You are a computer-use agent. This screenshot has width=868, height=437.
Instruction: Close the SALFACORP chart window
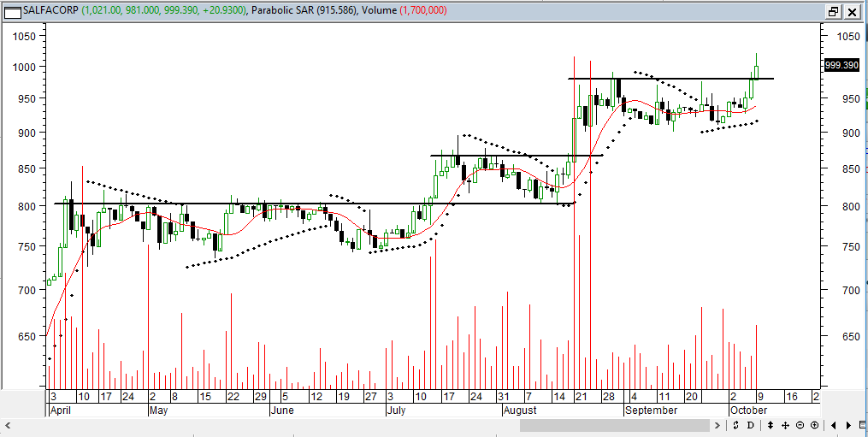pyautogui.click(x=852, y=11)
